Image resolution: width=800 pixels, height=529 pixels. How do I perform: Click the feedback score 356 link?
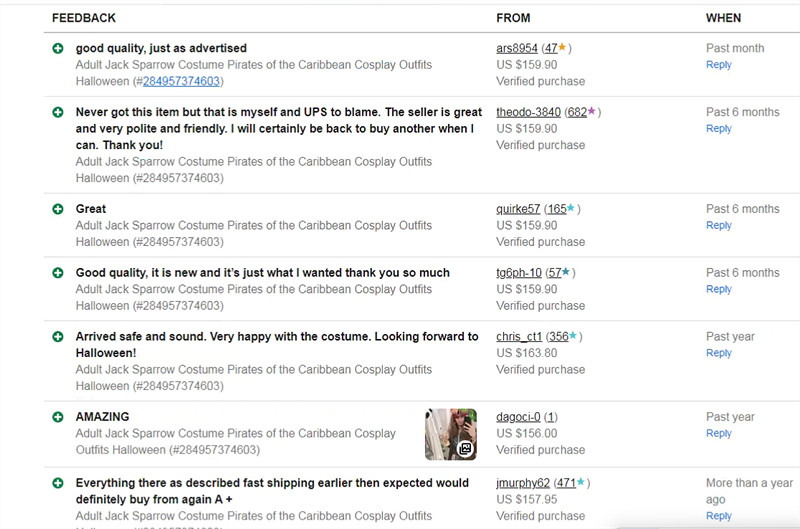(558, 337)
